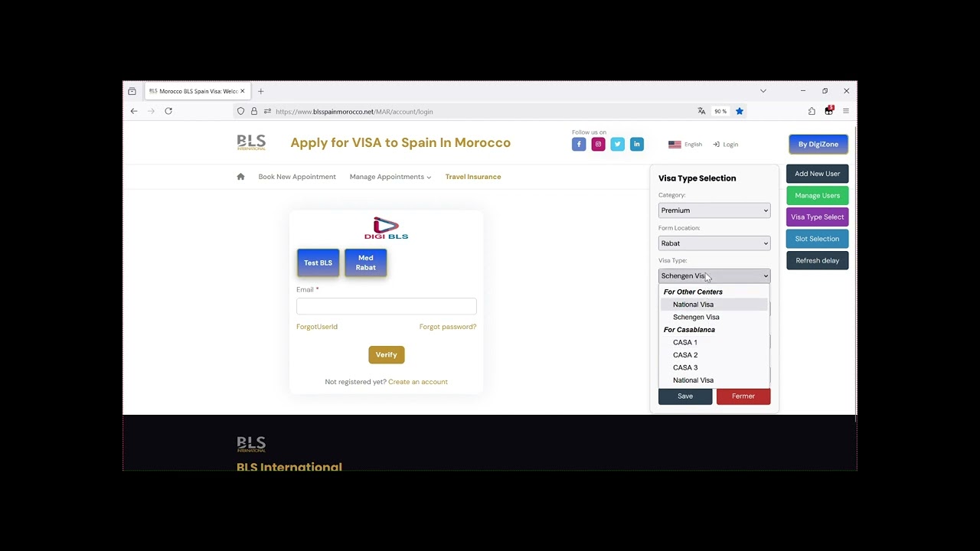The height and width of the screenshot is (551, 980).
Task: Click the English language selector
Action: pos(693,144)
